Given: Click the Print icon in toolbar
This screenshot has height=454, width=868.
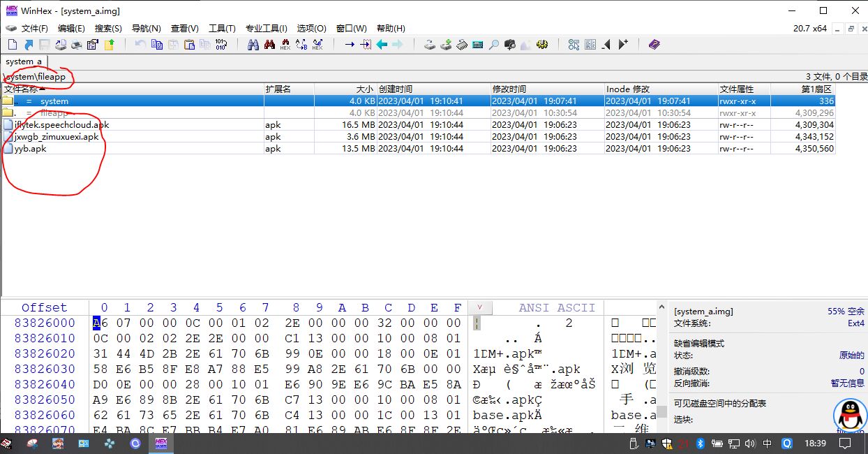Looking at the screenshot, I should coord(76,45).
